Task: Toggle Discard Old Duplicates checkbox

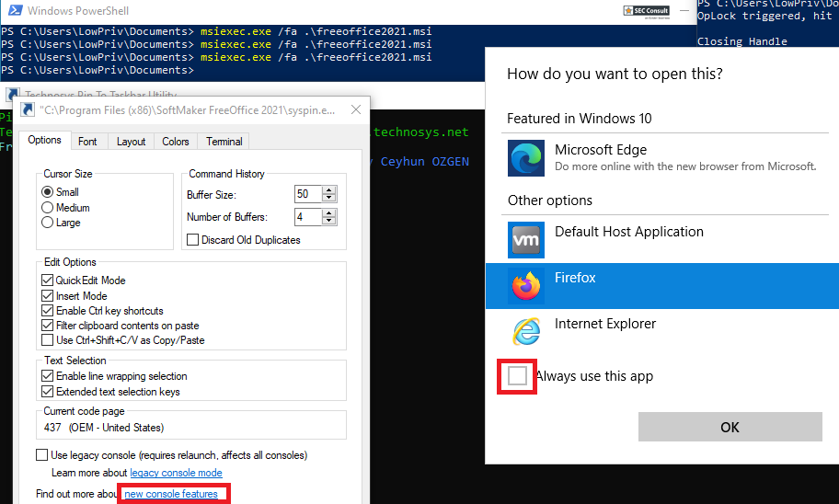Action: (x=193, y=240)
